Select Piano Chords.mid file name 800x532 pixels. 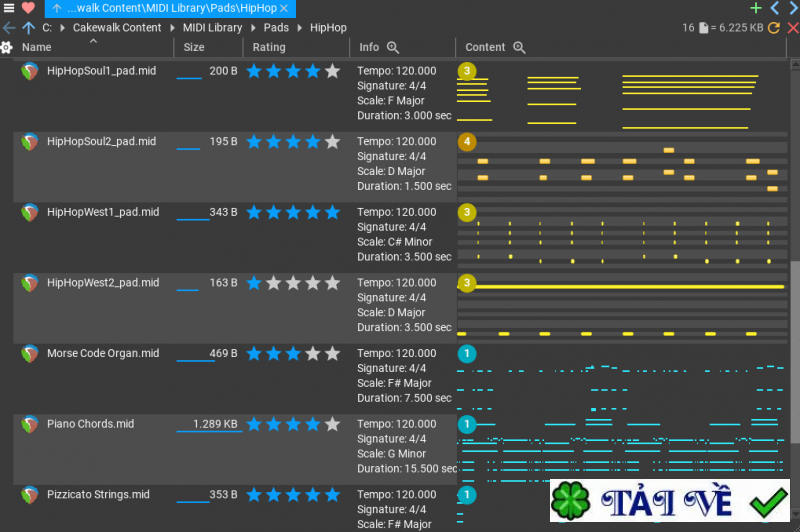90,424
